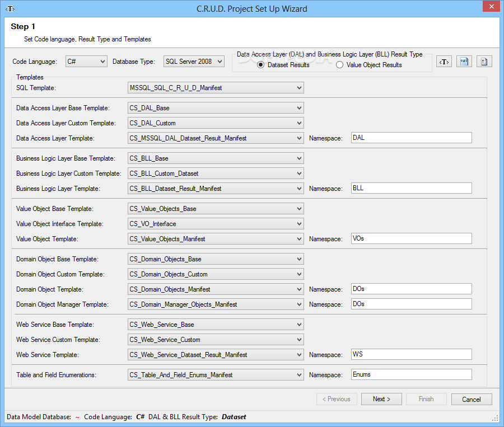
Task: Click the WS namespace input field
Action: [412, 354]
